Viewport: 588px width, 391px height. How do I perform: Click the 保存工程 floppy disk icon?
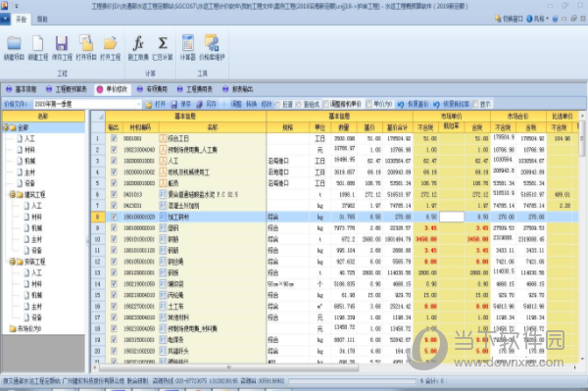point(62,43)
